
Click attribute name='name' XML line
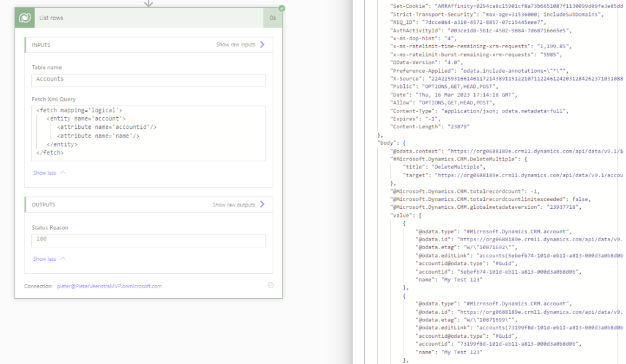coord(98,136)
